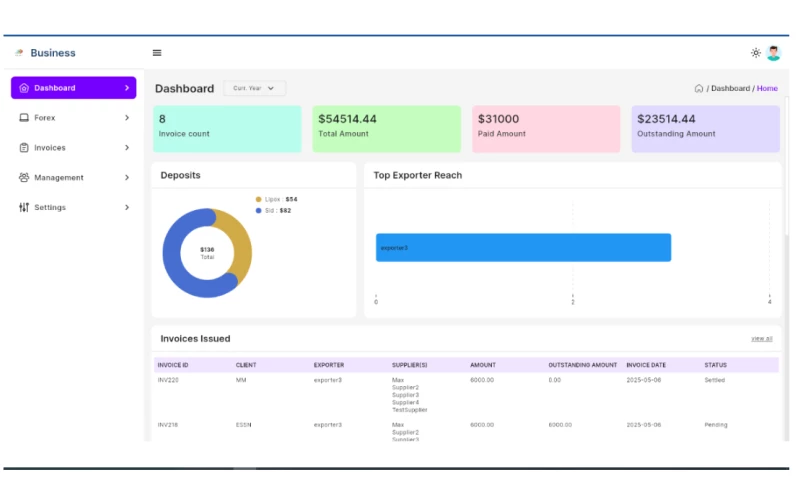This screenshot has height=480, width=800.
Task: Click the breadcrumb home icon
Action: pos(699,88)
